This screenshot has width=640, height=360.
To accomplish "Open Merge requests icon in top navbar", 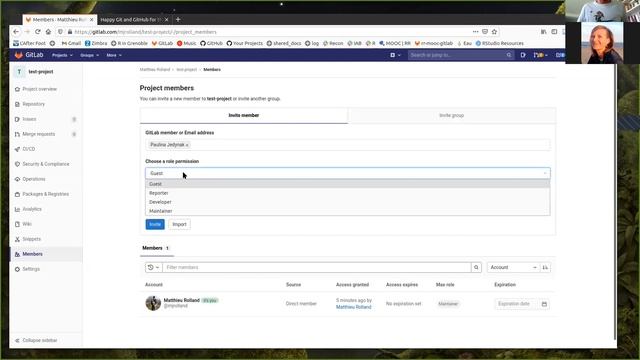I will pyautogui.click(x=540, y=55).
